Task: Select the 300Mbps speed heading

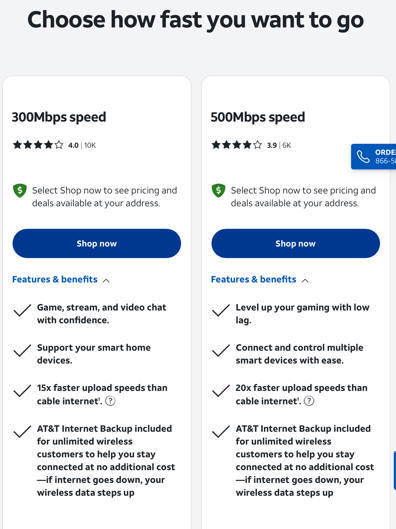Action: click(x=59, y=117)
